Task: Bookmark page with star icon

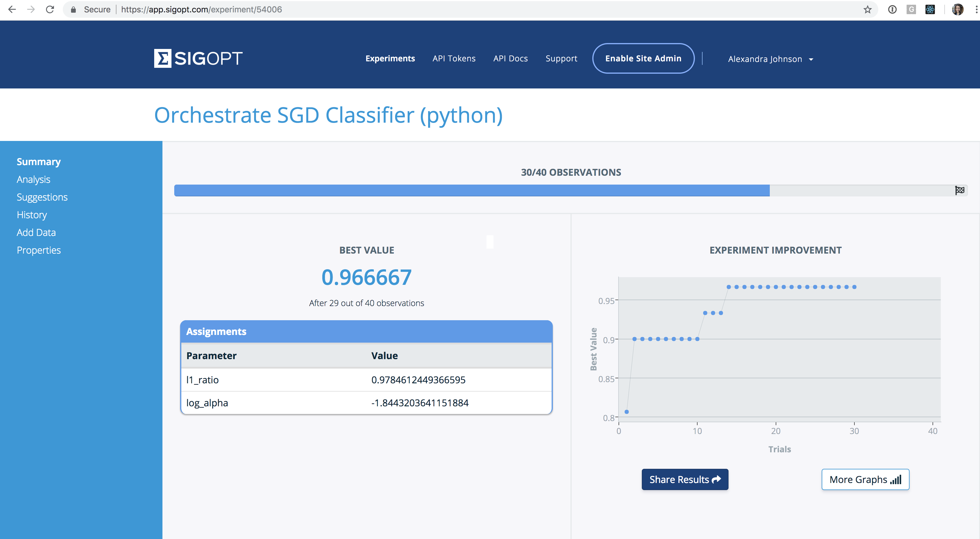Action: (867, 9)
